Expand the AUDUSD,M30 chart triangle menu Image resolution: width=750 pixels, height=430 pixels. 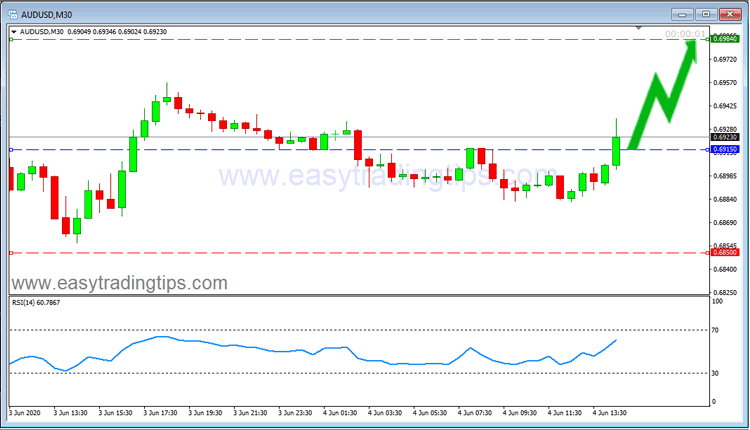tap(13, 32)
